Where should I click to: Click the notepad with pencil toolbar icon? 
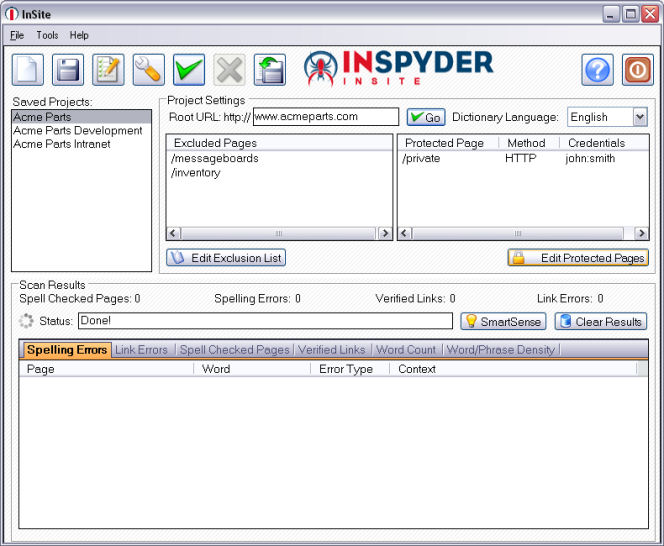click(108, 70)
